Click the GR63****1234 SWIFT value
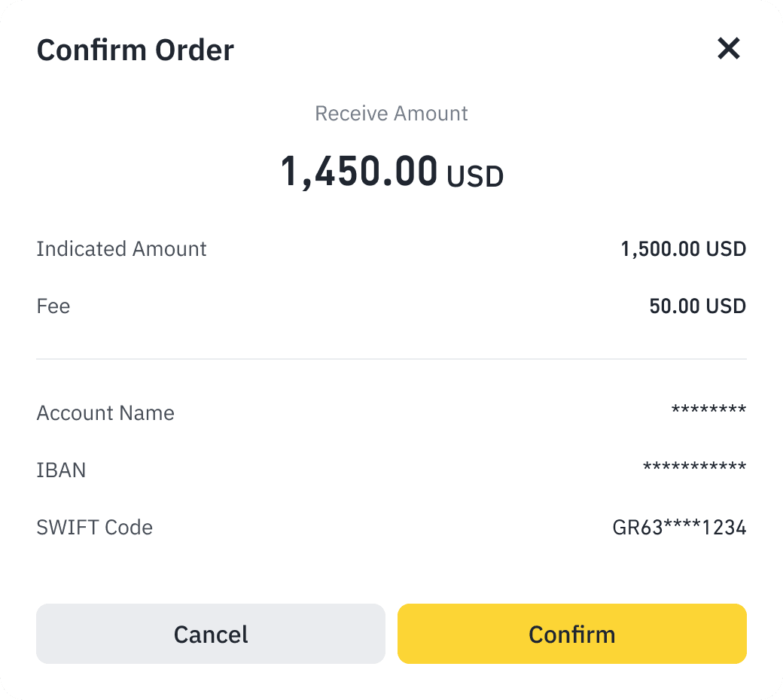This screenshot has width=783, height=700. click(x=679, y=528)
